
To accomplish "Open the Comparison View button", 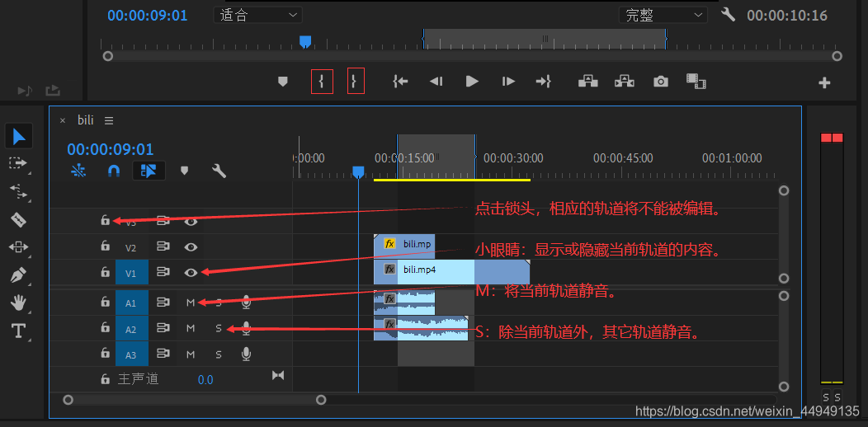I will pyautogui.click(x=696, y=82).
